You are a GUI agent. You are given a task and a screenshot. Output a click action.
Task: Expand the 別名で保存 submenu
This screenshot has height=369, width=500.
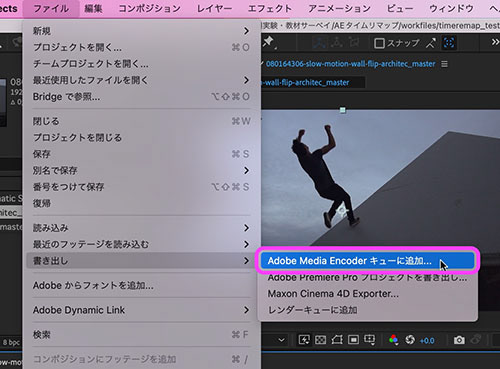246,171
